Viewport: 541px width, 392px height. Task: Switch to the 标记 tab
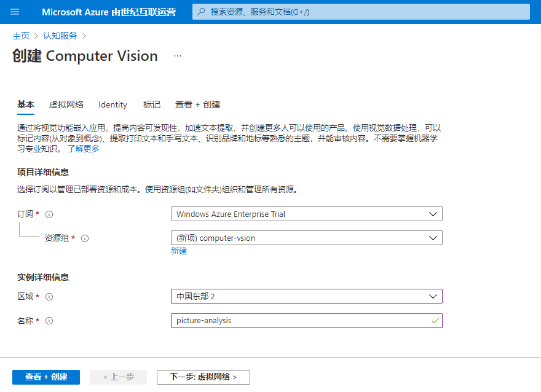tap(152, 104)
